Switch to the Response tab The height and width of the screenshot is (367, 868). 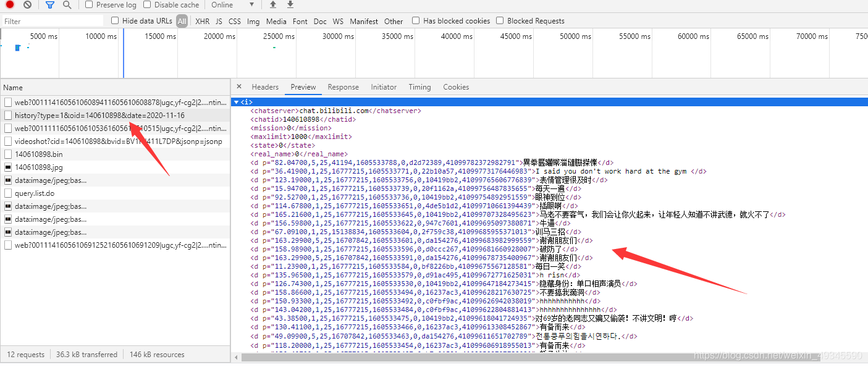coord(343,87)
